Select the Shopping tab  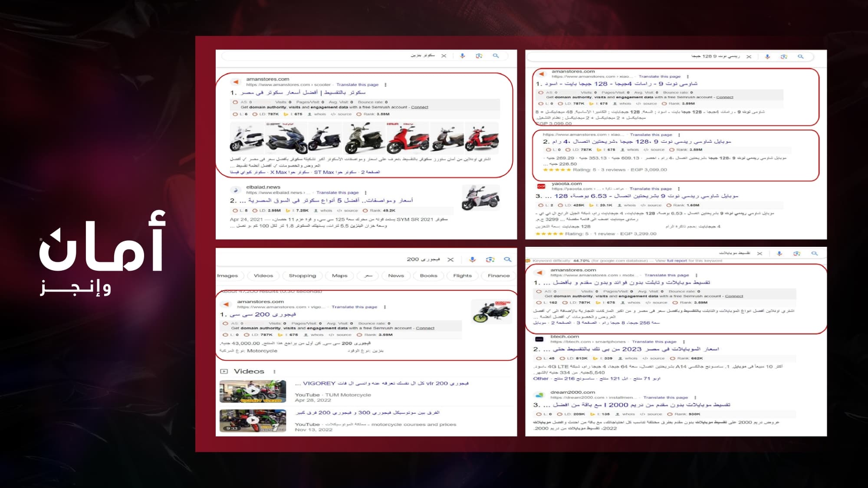302,276
